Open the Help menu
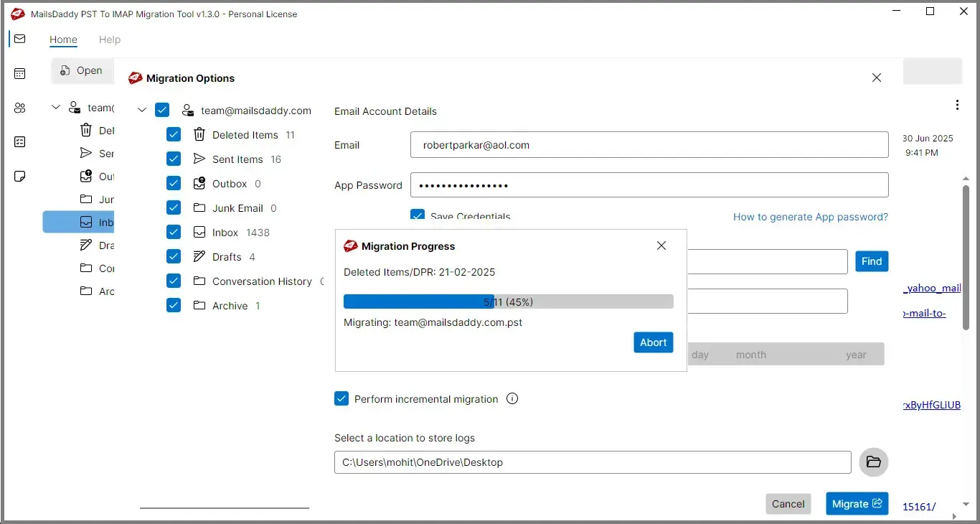The width and height of the screenshot is (980, 524). [x=110, y=39]
